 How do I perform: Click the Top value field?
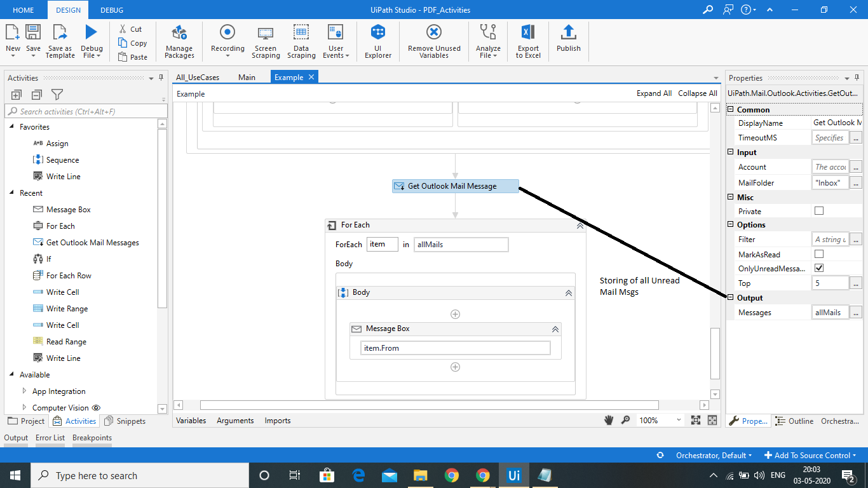831,283
